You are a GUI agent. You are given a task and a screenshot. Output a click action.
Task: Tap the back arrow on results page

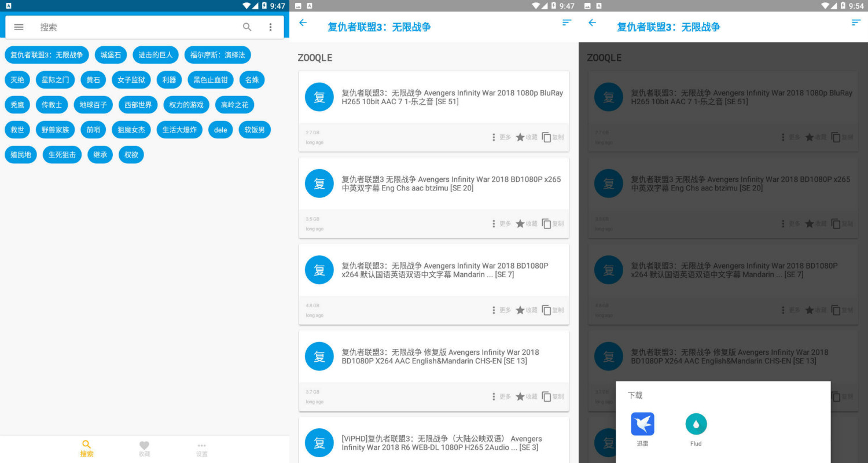click(x=303, y=22)
